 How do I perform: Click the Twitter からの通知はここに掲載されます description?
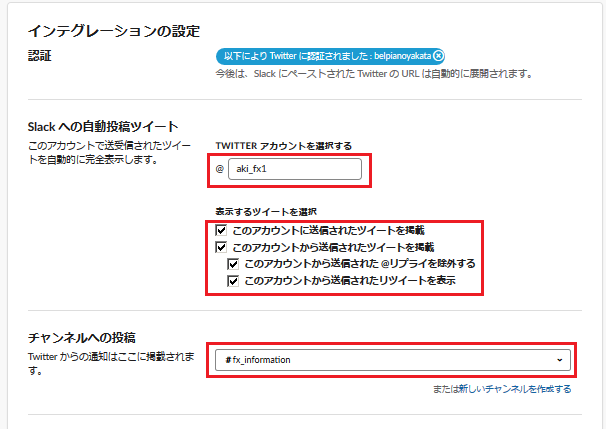tap(111, 363)
